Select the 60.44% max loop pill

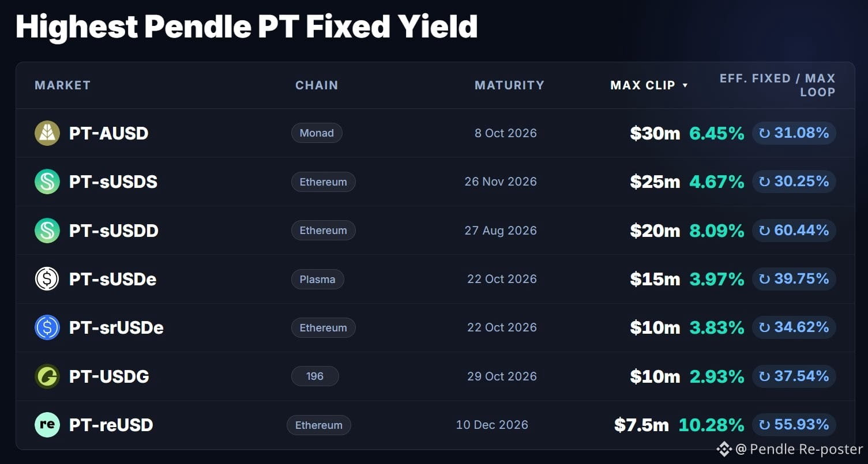(794, 231)
